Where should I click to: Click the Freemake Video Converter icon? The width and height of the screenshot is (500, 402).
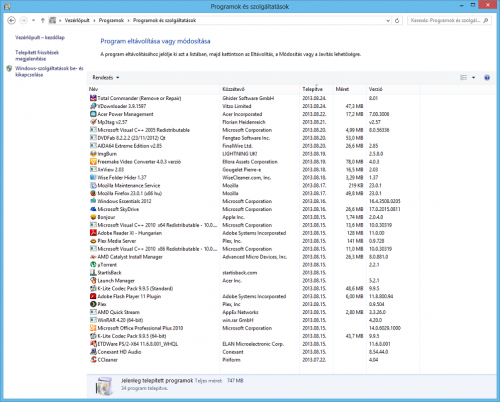point(93,162)
